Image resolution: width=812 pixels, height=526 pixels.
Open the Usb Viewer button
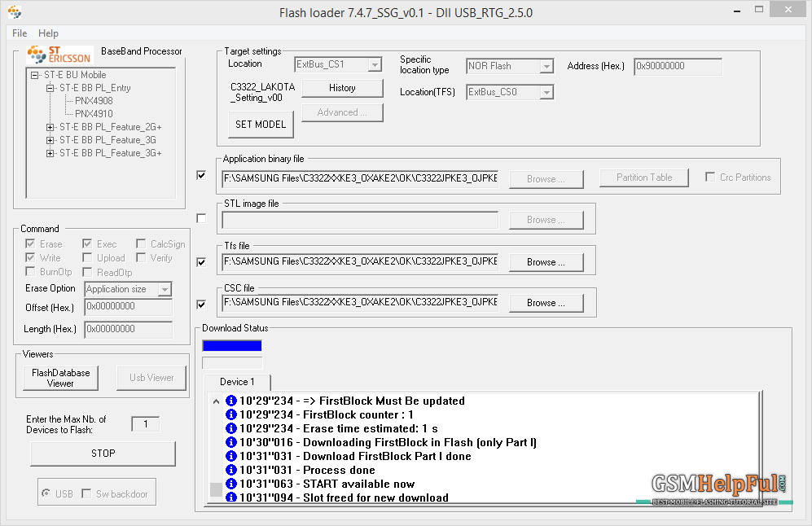point(151,378)
